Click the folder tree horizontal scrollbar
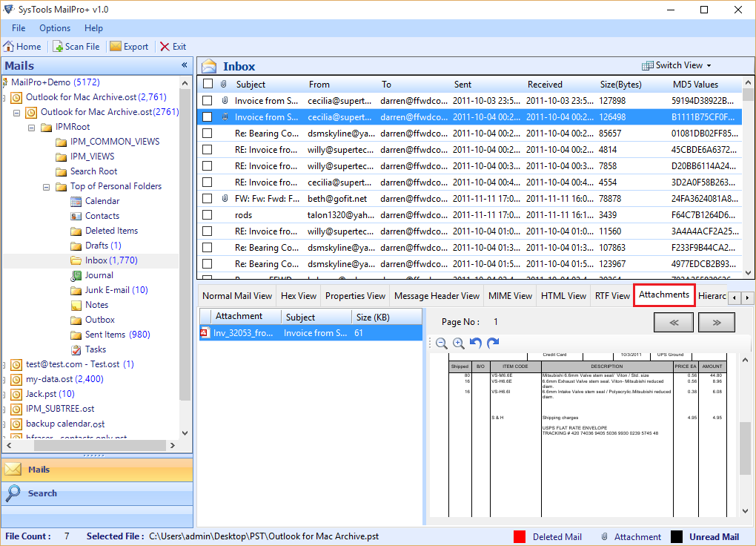The image size is (756, 546). pos(90,446)
